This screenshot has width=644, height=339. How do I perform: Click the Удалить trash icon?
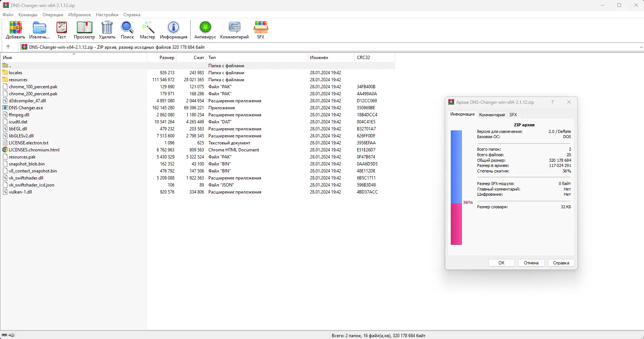click(107, 28)
